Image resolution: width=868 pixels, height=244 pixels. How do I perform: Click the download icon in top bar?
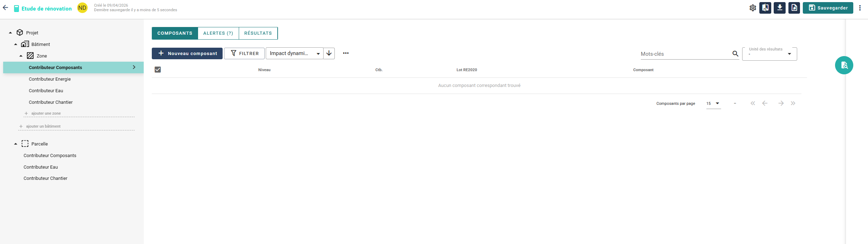click(x=780, y=8)
